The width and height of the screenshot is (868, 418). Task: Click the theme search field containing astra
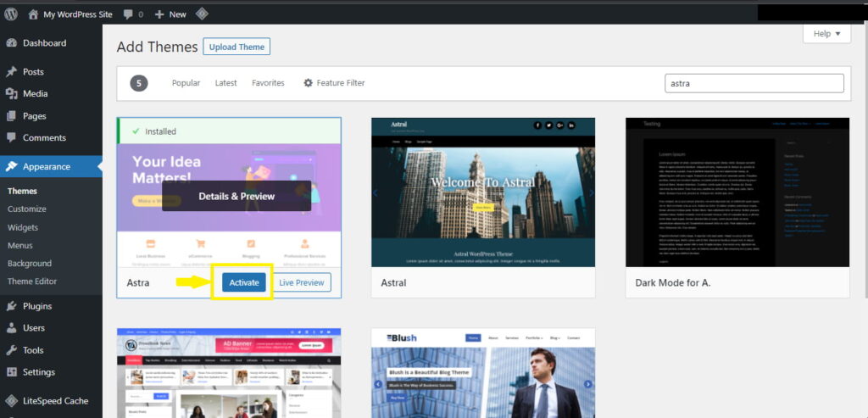pos(754,84)
